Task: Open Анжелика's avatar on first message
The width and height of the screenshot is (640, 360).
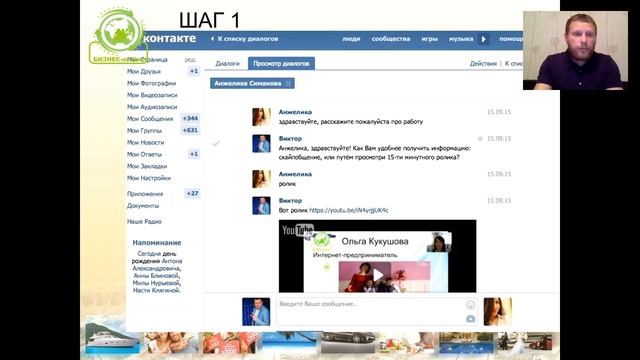Action: [261, 117]
